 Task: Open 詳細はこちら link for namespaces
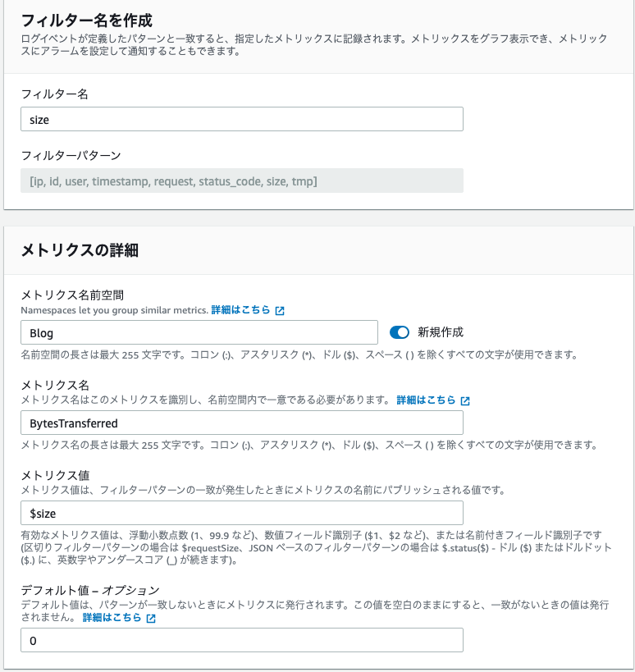coord(241,310)
